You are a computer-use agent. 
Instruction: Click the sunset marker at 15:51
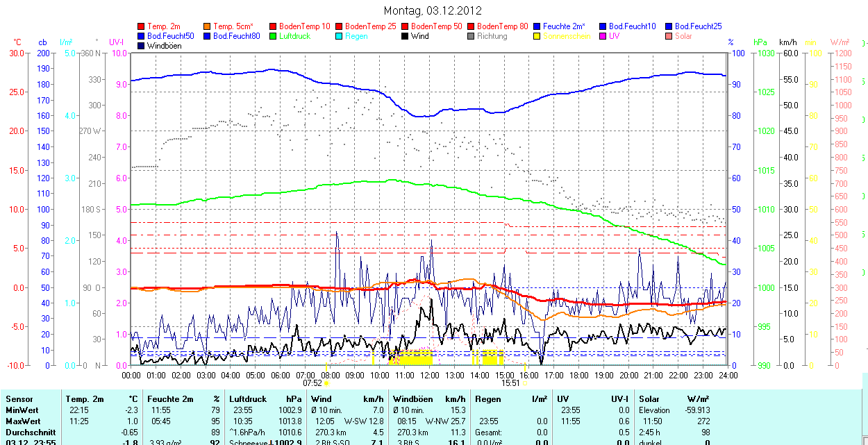pos(525,383)
